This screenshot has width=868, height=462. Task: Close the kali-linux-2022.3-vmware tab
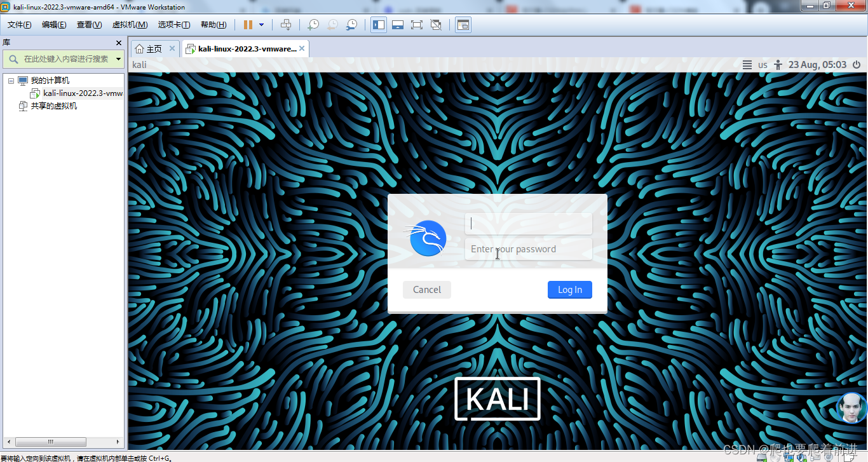(x=302, y=48)
